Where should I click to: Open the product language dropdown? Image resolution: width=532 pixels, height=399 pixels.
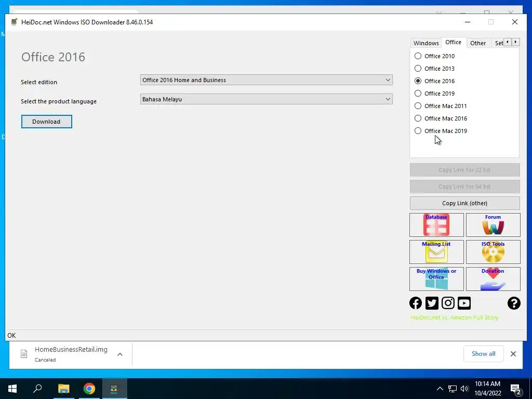tap(267, 99)
